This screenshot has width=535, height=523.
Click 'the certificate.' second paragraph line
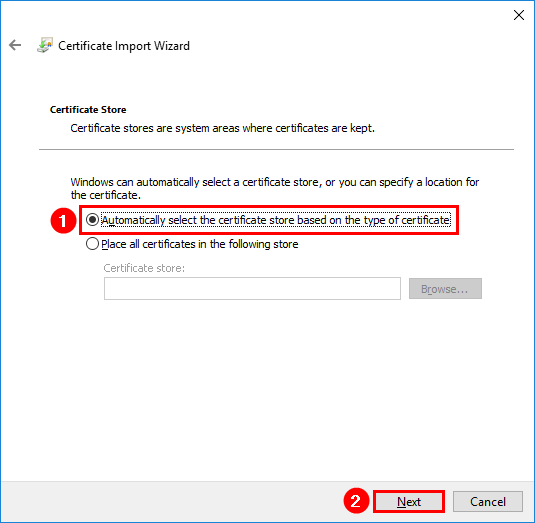pyautogui.click(x=105, y=195)
